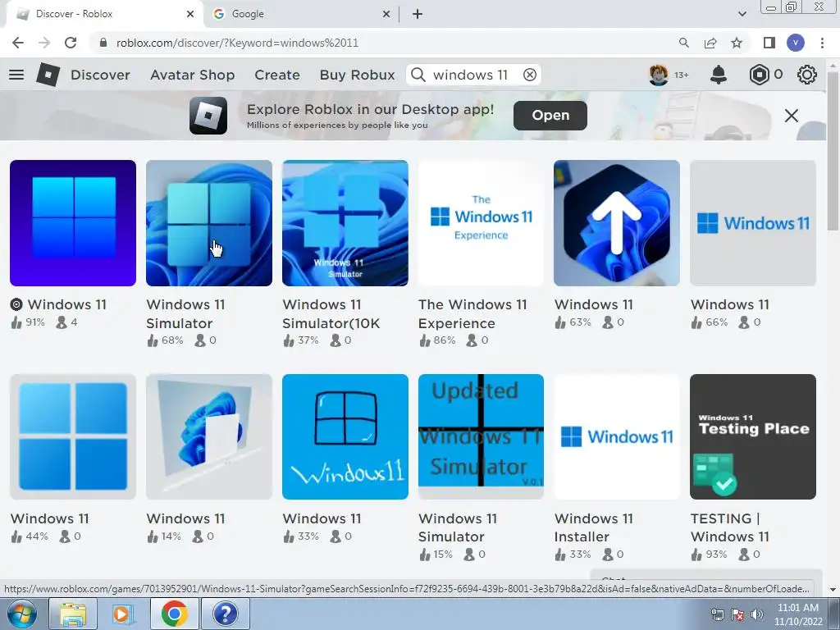Screen dimensions: 840x630
Task: Dismiss the desktop app banner
Action: pos(792,115)
